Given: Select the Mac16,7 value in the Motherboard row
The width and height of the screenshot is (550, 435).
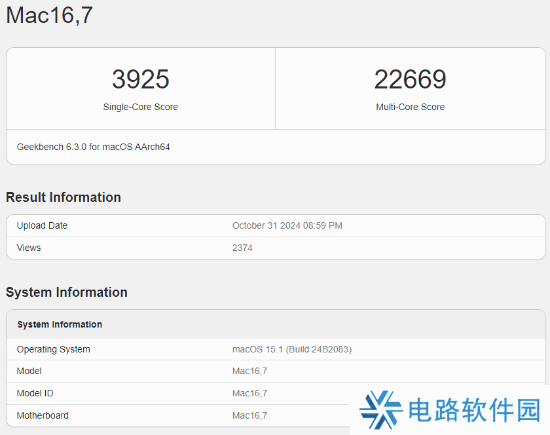Looking at the screenshot, I should [250, 415].
